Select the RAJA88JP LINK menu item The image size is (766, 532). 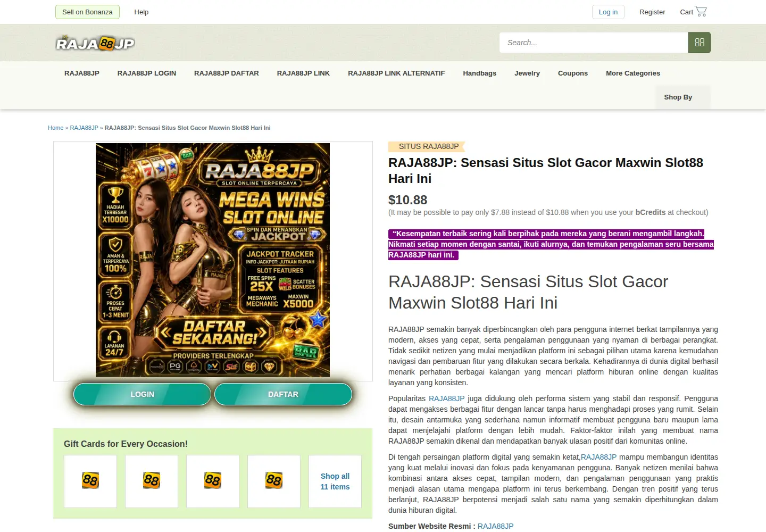point(303,73)
